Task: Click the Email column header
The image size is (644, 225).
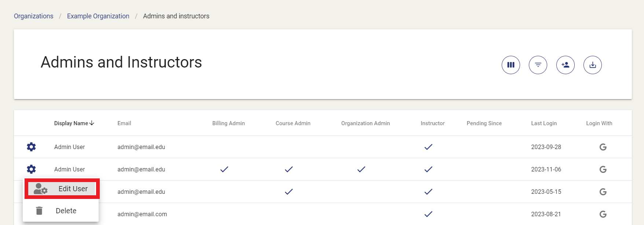Action: click(124, 123)
